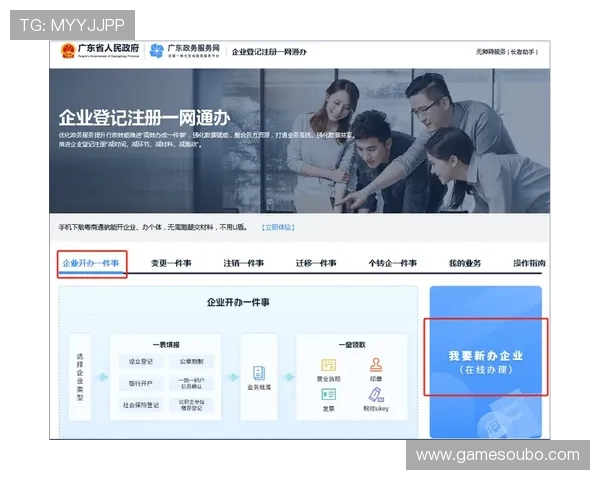Click the 手机下载粤商通 notice text

[153, 227]
